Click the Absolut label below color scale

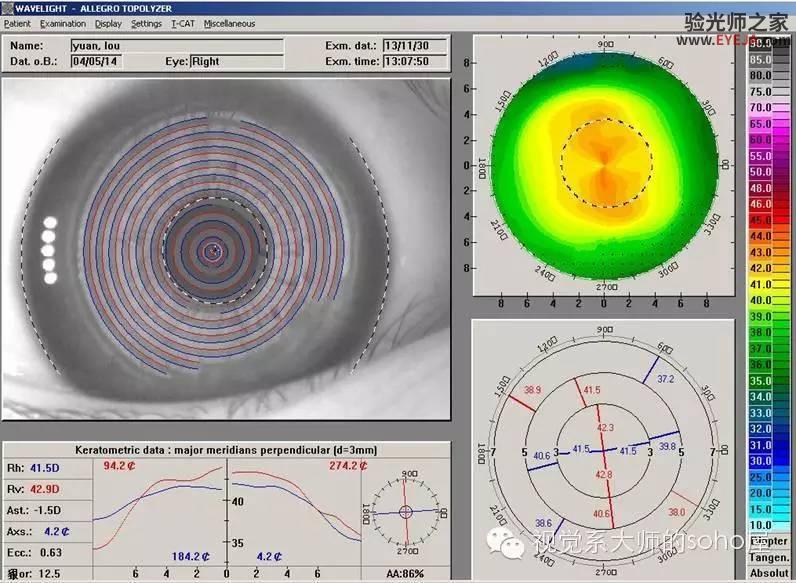(x=769, y=573)
